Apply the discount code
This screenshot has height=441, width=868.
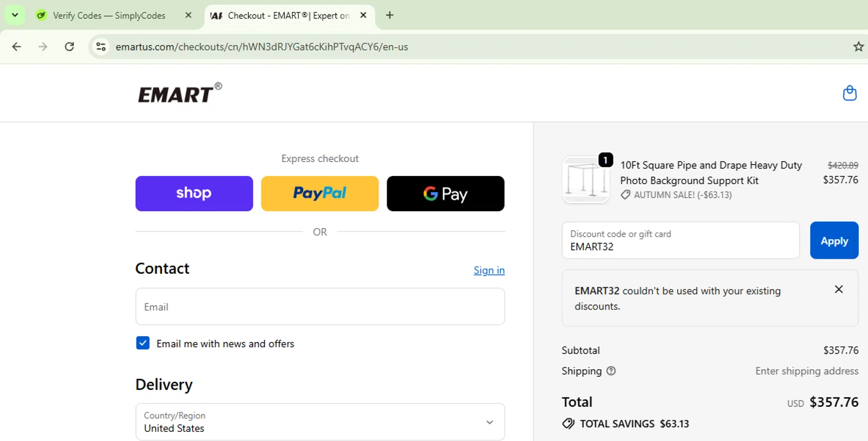pyautogui.click(x=834, y=240)
